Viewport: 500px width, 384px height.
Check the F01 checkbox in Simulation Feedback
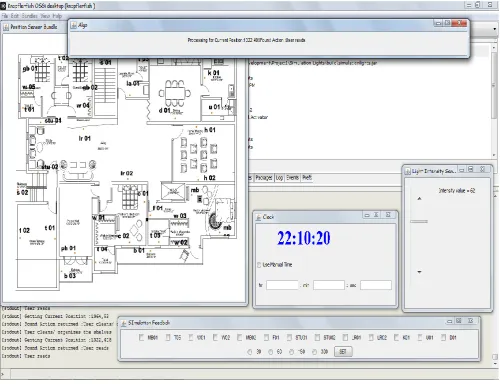(266, 338)
